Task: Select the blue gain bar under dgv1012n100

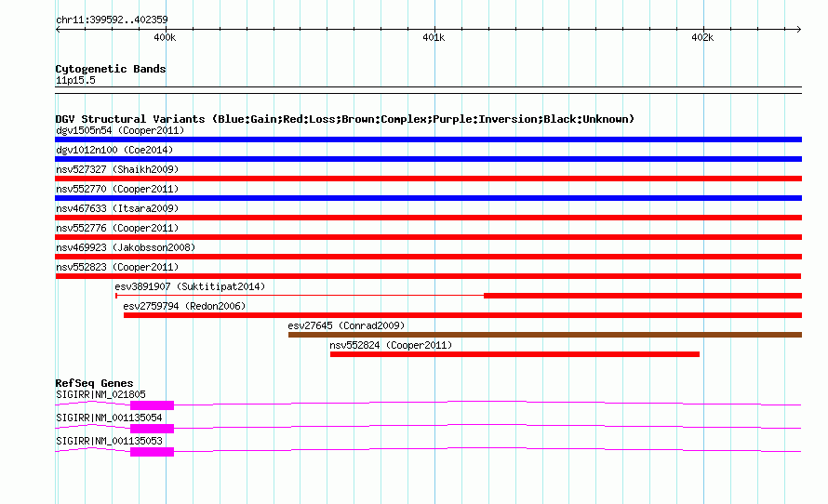Action: point(428,159)
